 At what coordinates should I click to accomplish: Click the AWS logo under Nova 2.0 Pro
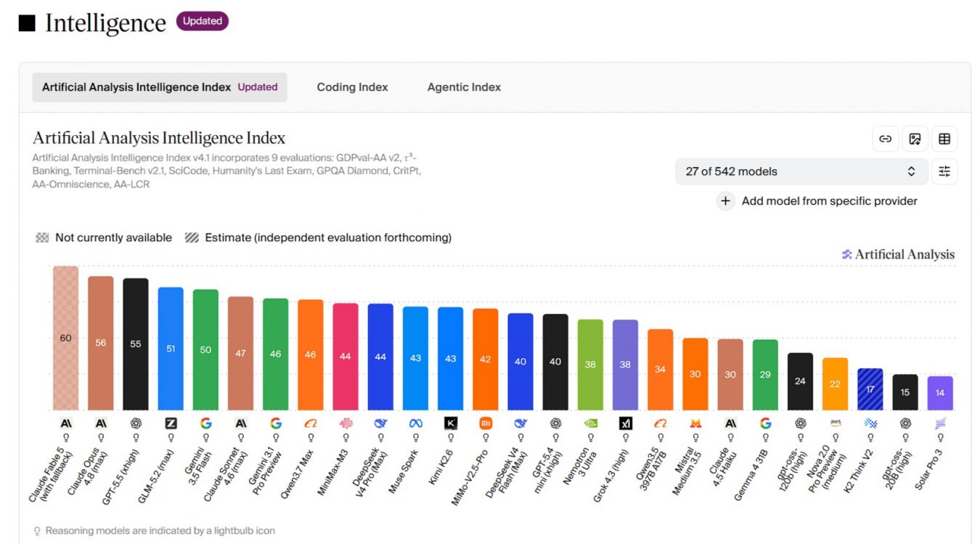835,423
